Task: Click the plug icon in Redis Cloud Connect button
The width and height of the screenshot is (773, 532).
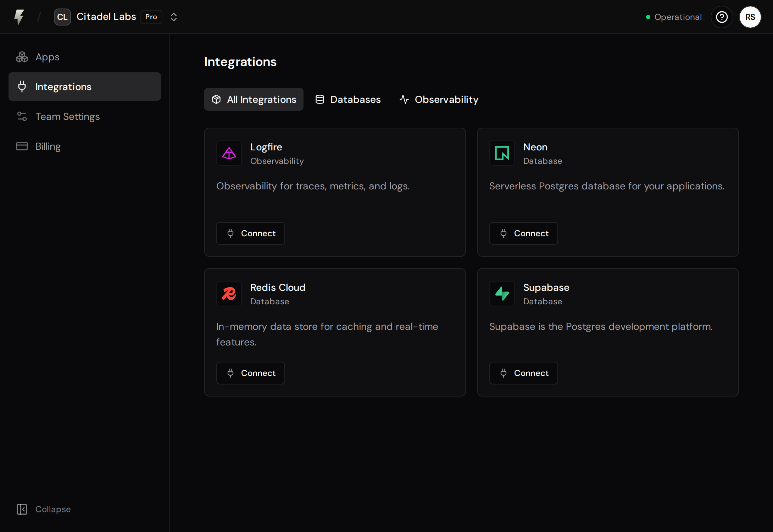Action: click(230, 373)
